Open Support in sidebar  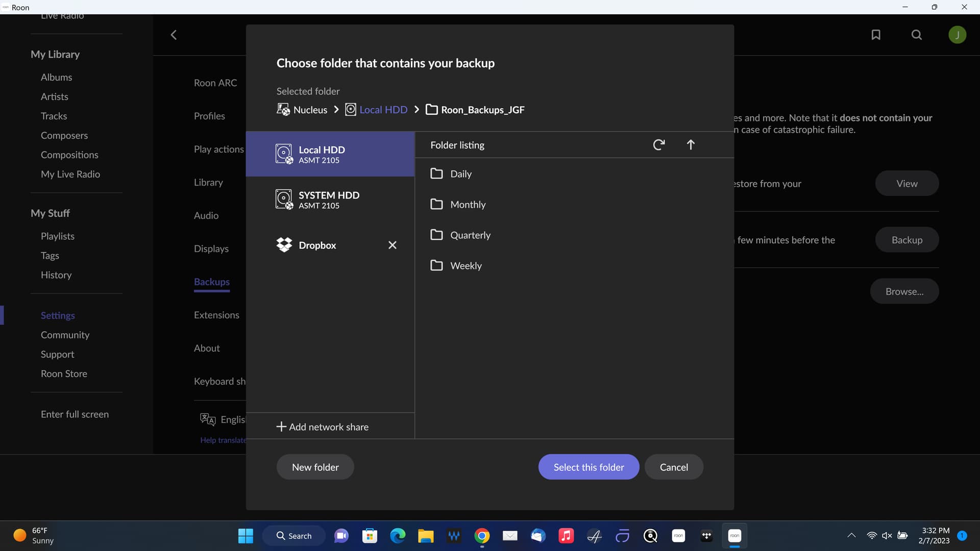click(57, 354)
